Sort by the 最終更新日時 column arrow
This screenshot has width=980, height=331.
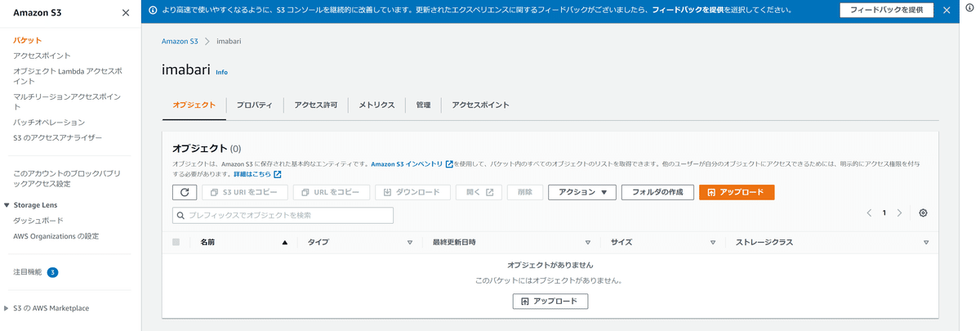588,243
